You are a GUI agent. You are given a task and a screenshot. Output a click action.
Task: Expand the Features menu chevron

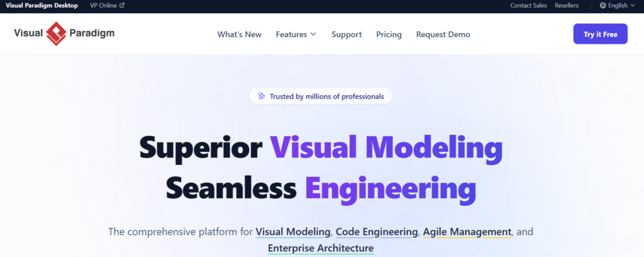pyautogui.click(x=313, y=34)
